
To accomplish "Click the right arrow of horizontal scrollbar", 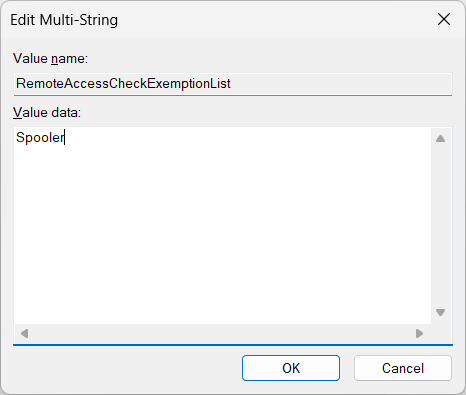I will (x=419, y=333).
